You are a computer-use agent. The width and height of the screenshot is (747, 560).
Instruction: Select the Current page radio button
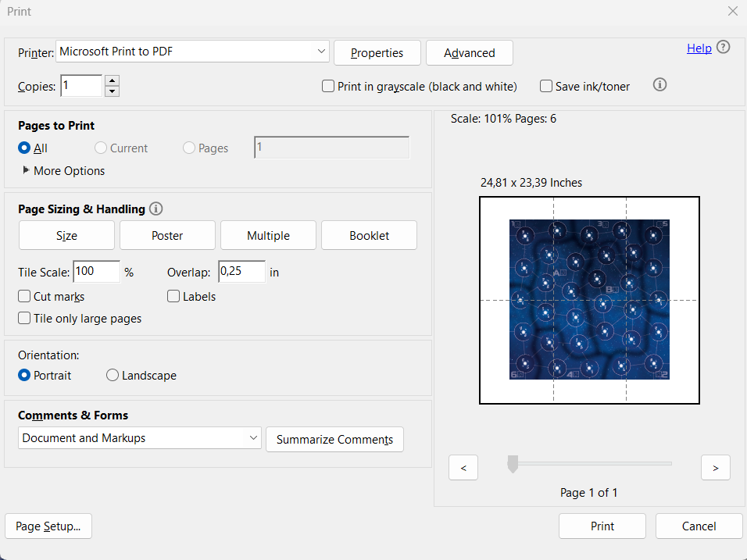pos(101,148)
